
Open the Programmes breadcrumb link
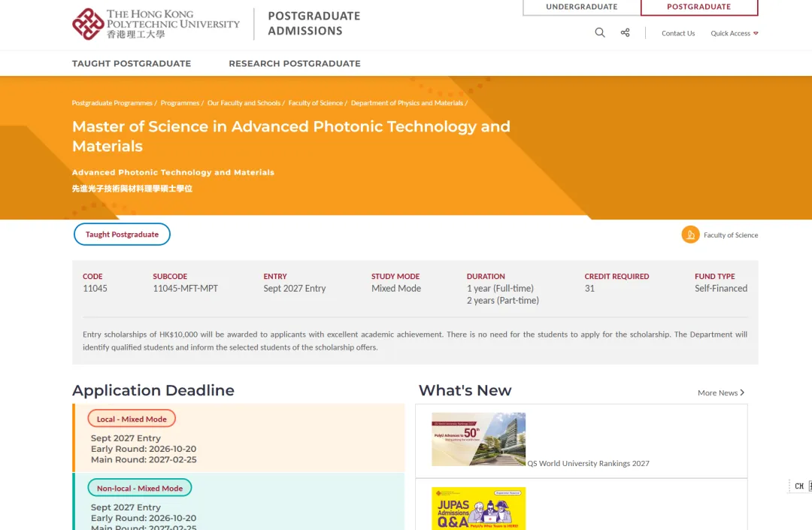point(180,103)
